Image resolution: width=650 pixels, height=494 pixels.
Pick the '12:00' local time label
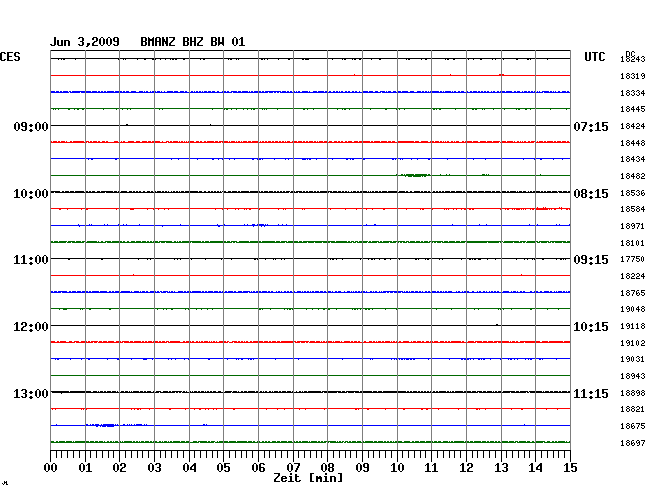click(x=31, y=327)
